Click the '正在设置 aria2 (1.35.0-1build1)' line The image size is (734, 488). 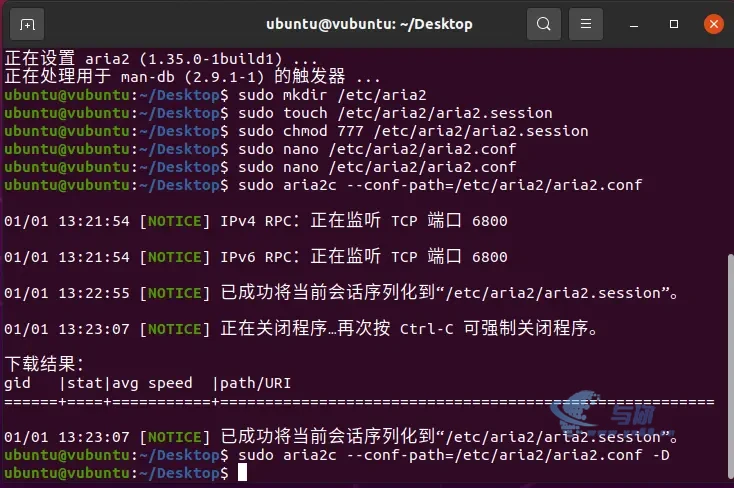tap(161, 59)
